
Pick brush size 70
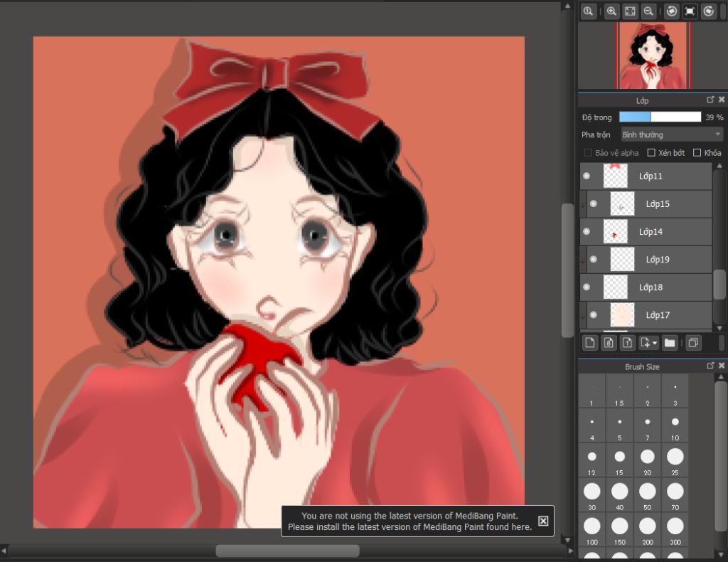[675, 496]
